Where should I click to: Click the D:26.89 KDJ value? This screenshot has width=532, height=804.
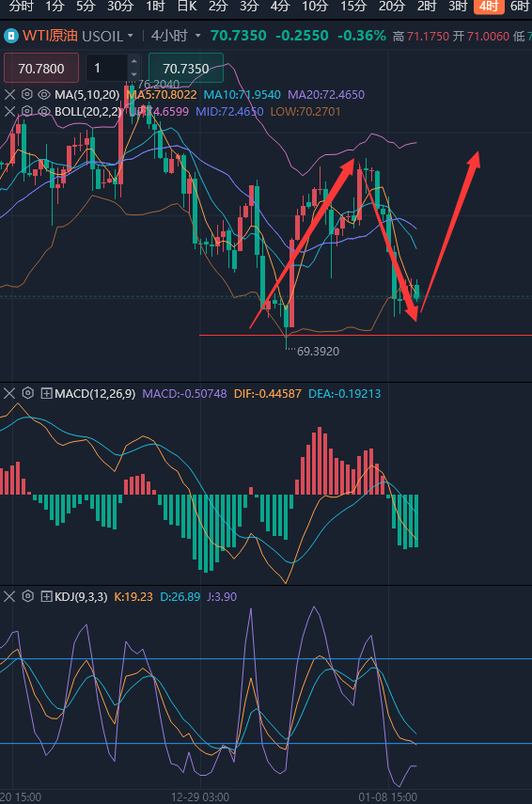coord(180,596)
